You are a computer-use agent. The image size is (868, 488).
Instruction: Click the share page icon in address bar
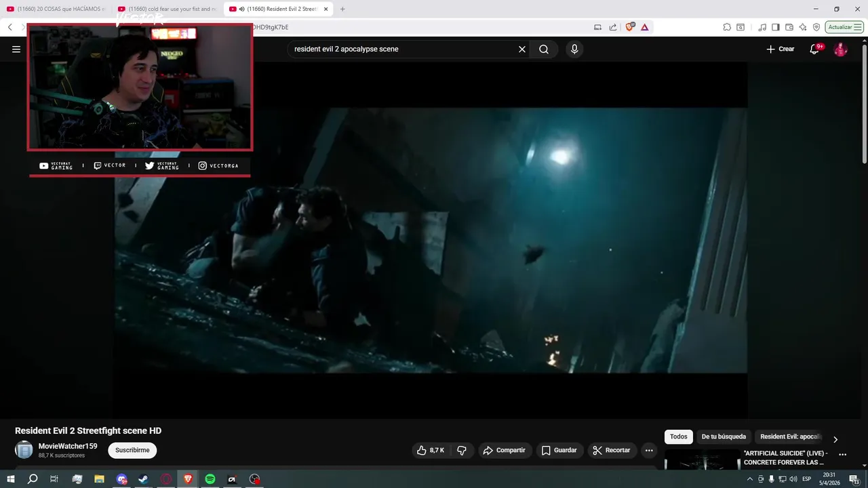click(x=613, y=27)
